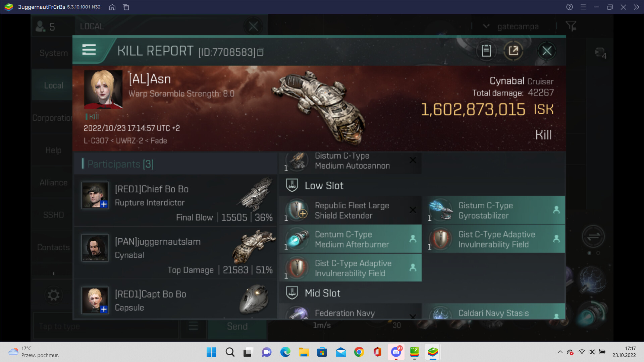Expand the gatecampa channel dropdown
Viewport: 644px width, 362px height.
coord(486,26)
